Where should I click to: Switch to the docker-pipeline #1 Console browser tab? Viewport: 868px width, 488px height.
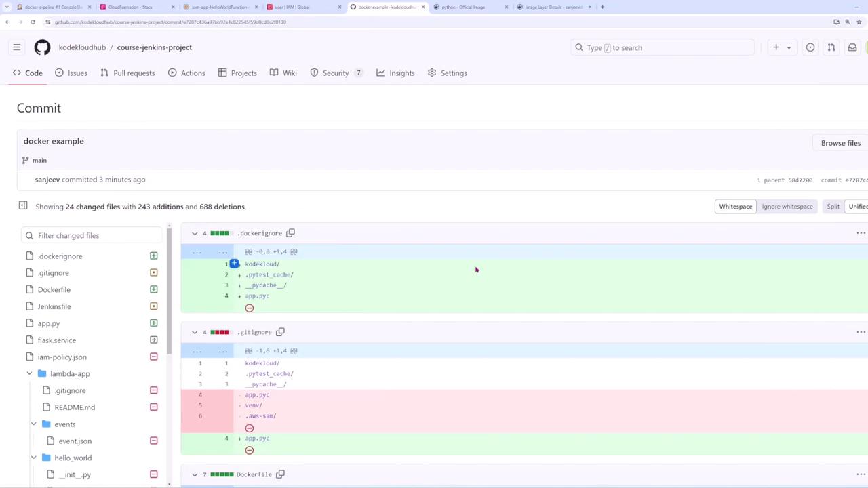point(53,7)
